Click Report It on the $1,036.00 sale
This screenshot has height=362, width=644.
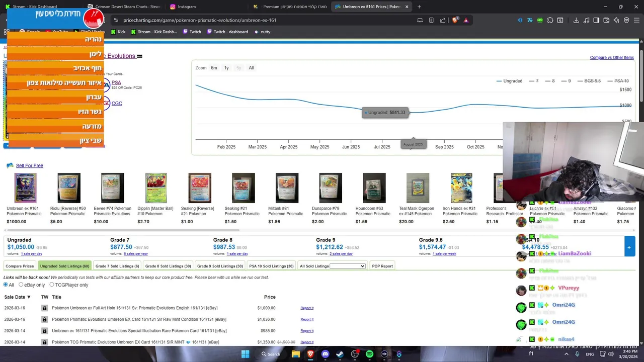(307, 319)
